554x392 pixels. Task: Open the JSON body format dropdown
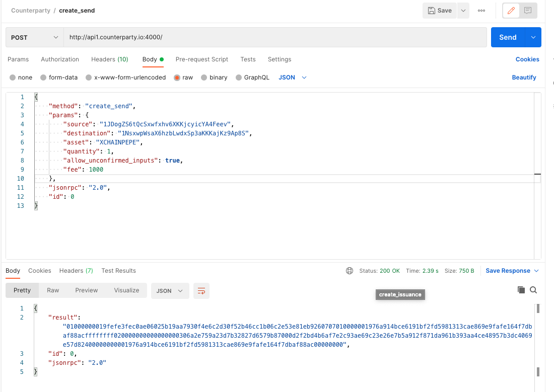click(x=292, y=77)
